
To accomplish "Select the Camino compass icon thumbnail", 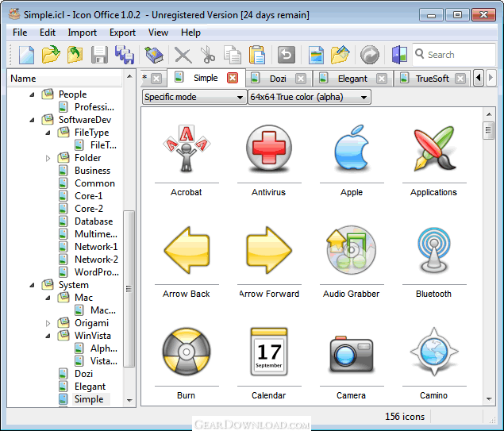I will coord(434,352).
